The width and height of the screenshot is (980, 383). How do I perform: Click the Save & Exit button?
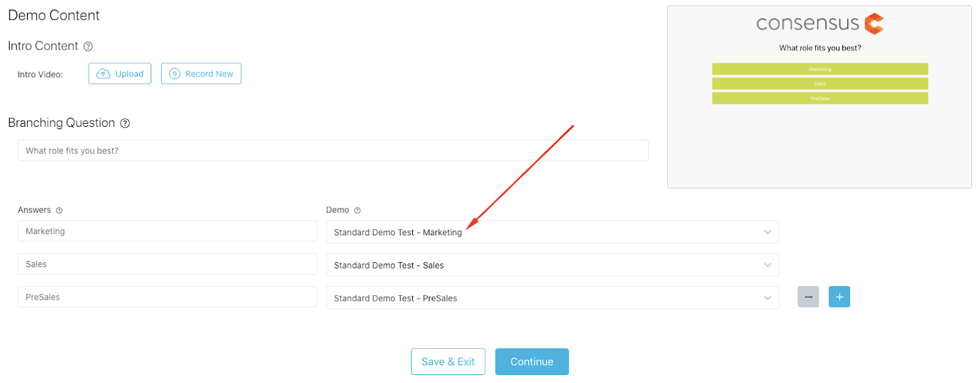click(x=448, y=362)
